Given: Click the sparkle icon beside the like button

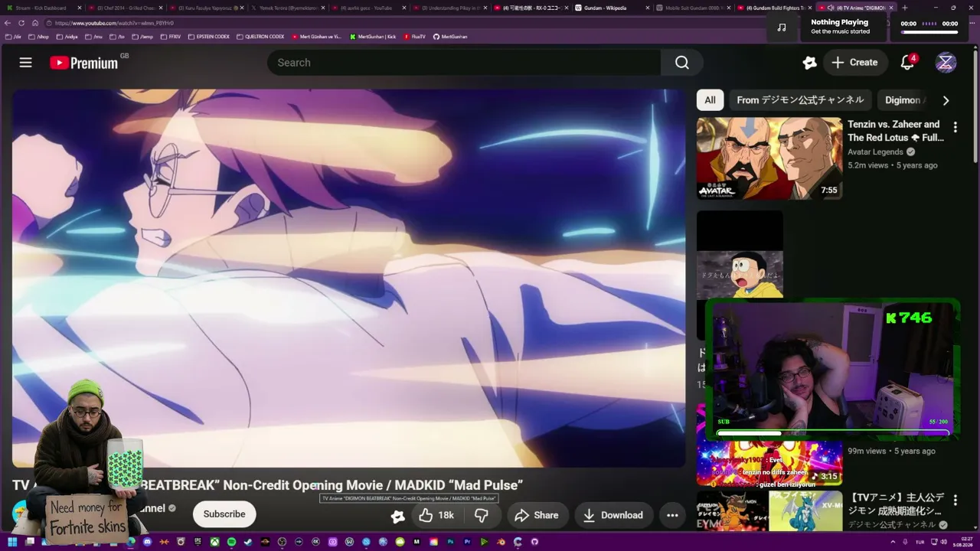Looking at the screenshot, I should click(x=397, y=516).
